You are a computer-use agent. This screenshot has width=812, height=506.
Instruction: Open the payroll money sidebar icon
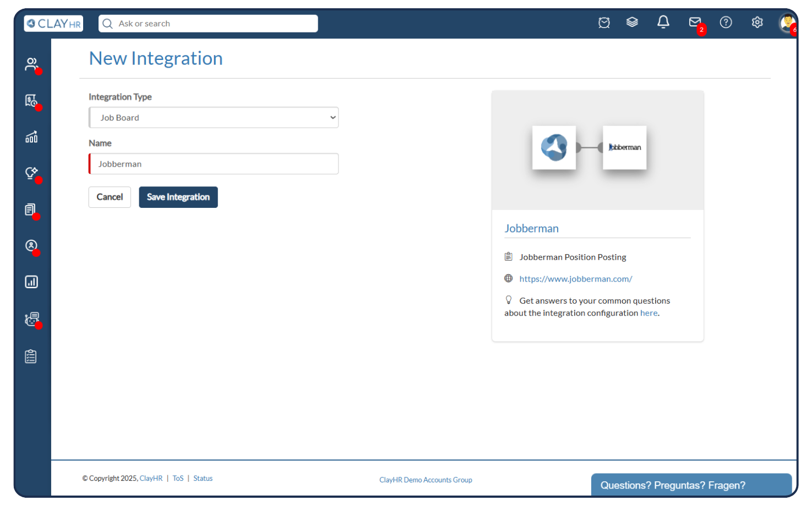pyautogui.click(x=31, y=101)
